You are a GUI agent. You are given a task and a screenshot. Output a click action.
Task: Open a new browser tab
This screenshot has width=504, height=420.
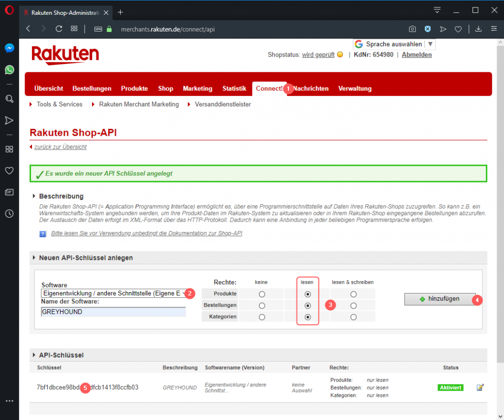tap(121, 12)
